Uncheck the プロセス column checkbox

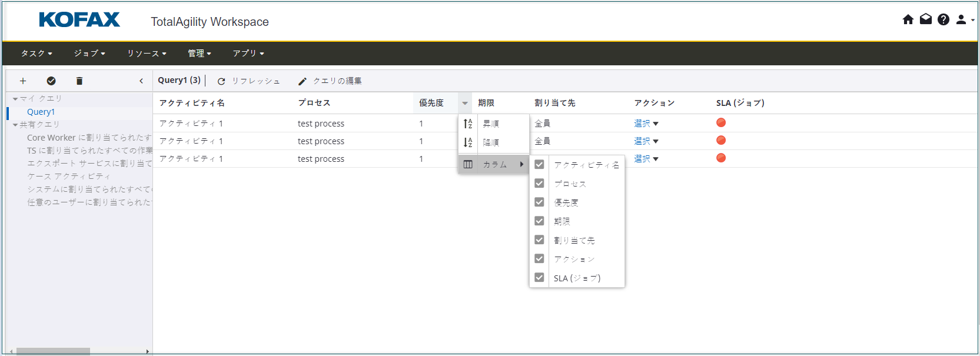539,184
